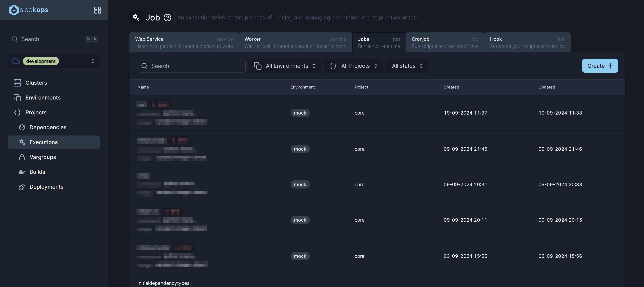Screen dimensions: 644x287
Task: Click the All Projects braces icon
Action: (x=333, y=66)
